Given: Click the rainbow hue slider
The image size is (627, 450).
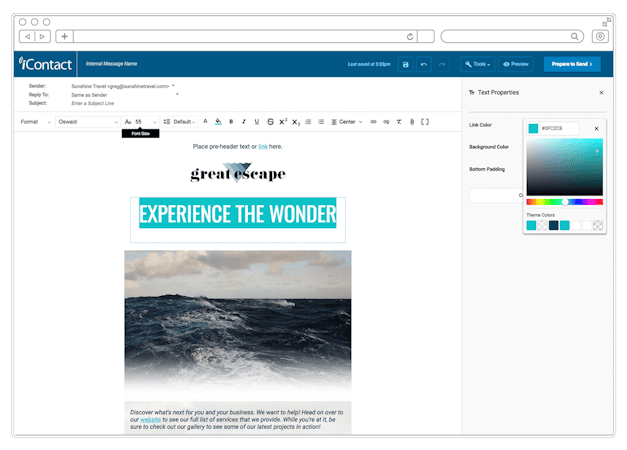Looking at the screenshot, I should (x=564, y=202).
